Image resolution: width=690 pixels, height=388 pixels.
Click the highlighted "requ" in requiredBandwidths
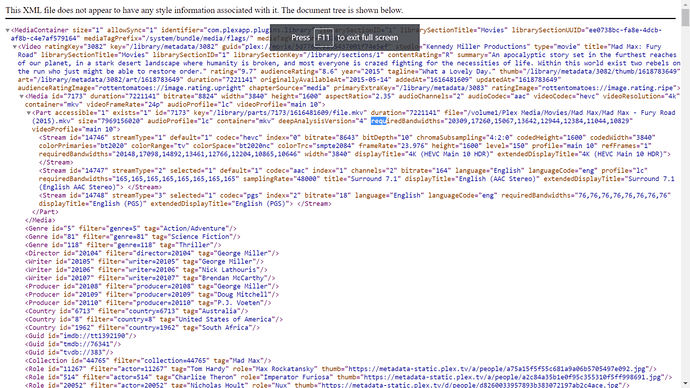378,121
